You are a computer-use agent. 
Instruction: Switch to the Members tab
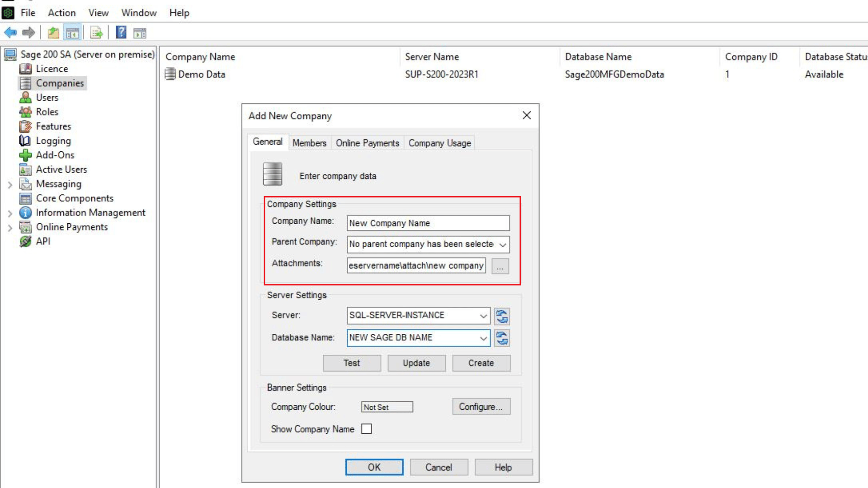309,143
